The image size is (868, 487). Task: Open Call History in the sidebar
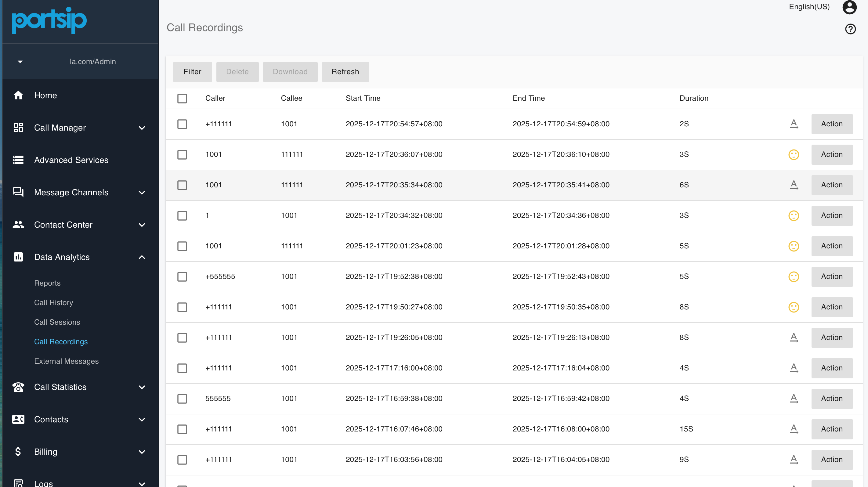pos(53,302)
